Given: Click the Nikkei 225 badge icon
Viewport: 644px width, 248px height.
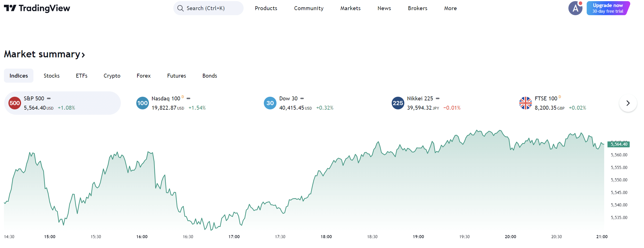Looking at the screenshot, I should click(398, 103).
